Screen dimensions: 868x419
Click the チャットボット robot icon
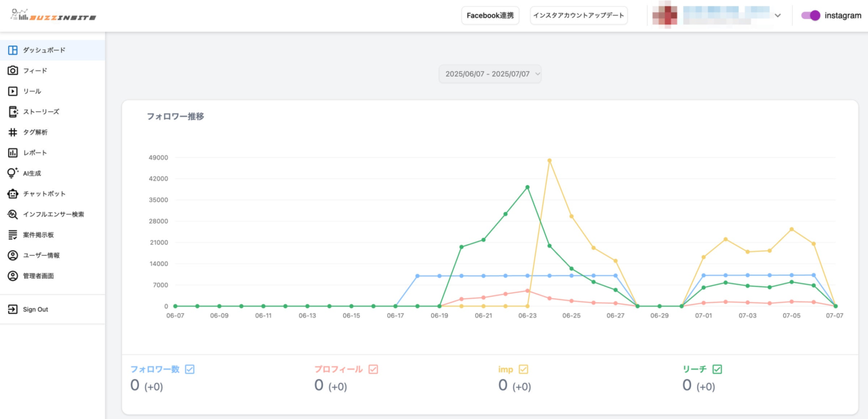(12, 194)
